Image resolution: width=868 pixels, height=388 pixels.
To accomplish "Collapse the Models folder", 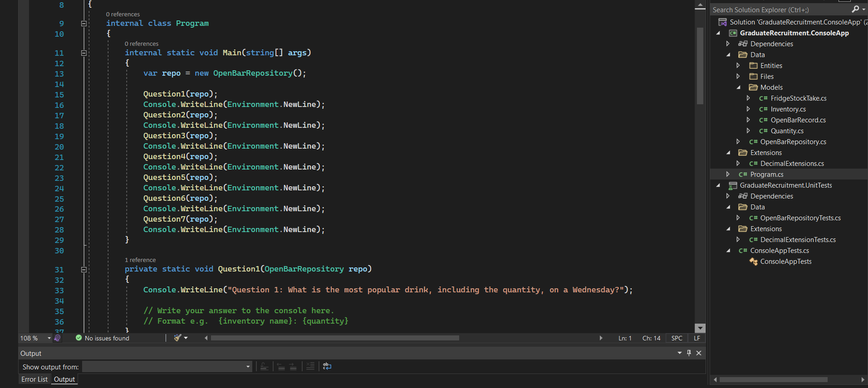I will 738,87.
